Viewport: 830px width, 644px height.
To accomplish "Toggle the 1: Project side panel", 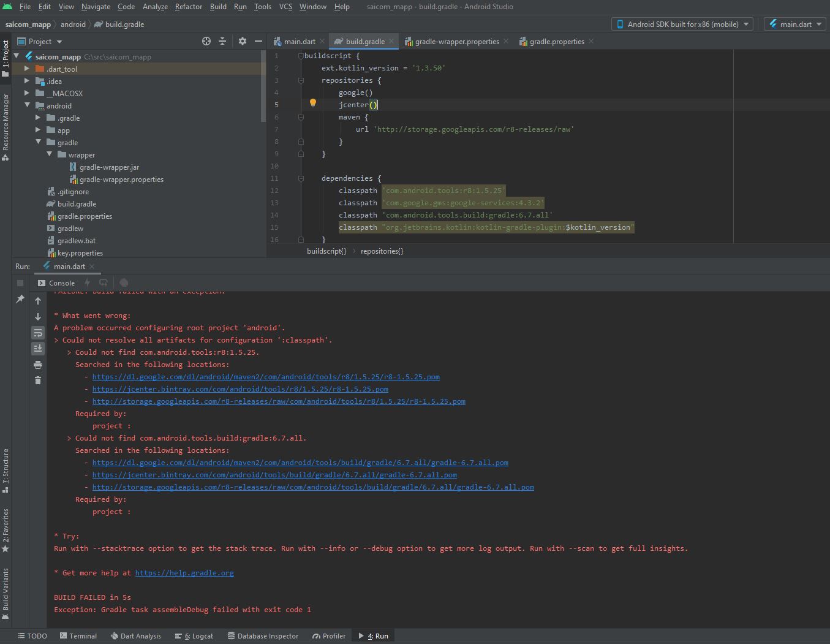I will click(6, 58).
